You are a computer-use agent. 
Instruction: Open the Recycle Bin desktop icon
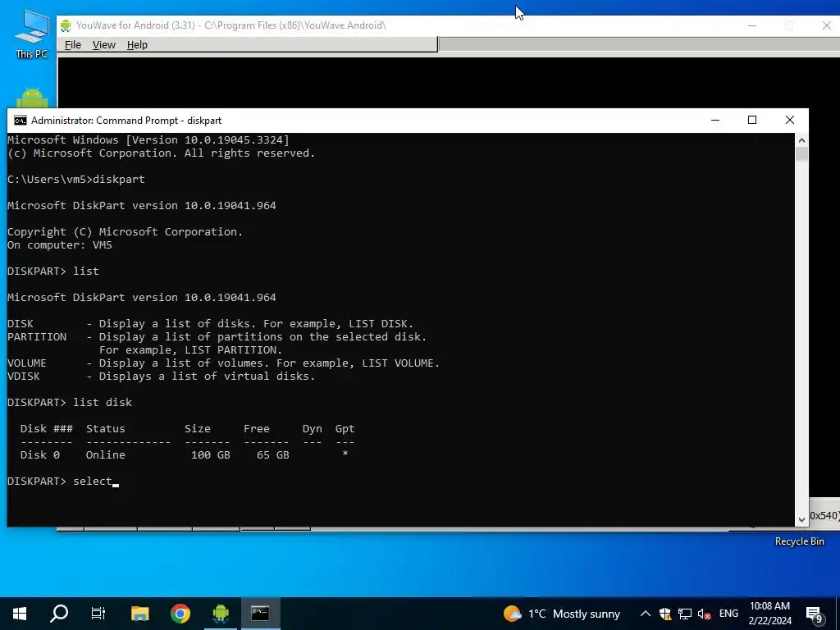coord(799,541)
